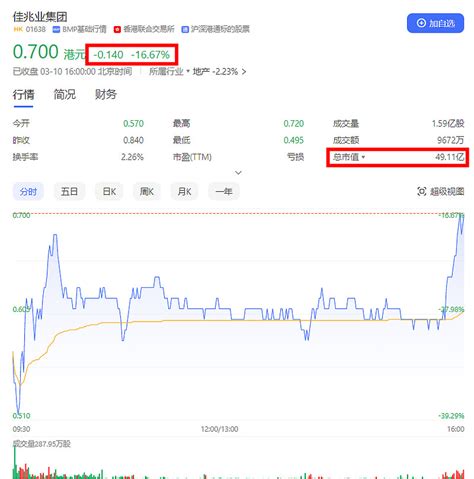The image size is (474, 479).
Task: Expand more quote details chevron
Action: coord(238,173)
